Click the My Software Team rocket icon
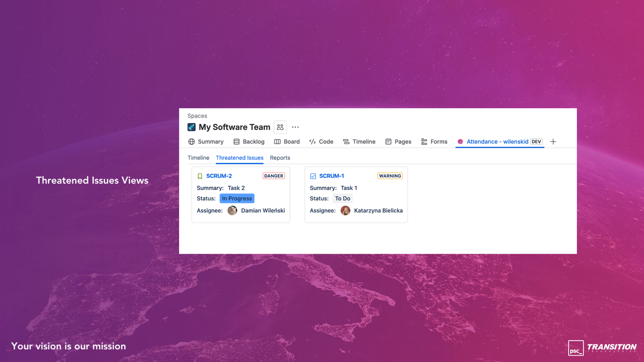The height and width of the screenshot is (362, 644). (192, 127)
